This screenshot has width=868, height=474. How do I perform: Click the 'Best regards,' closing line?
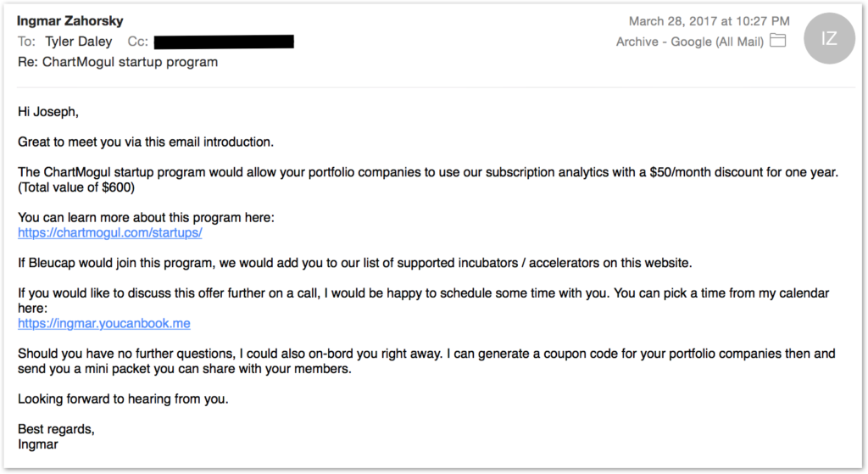click(x=56, y=429)
